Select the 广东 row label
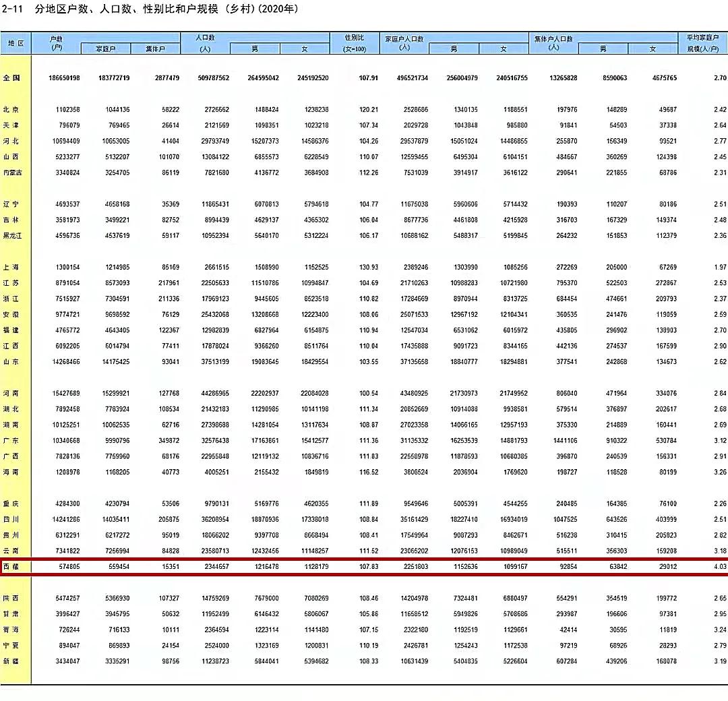728x701 pixels. point(11,441)
